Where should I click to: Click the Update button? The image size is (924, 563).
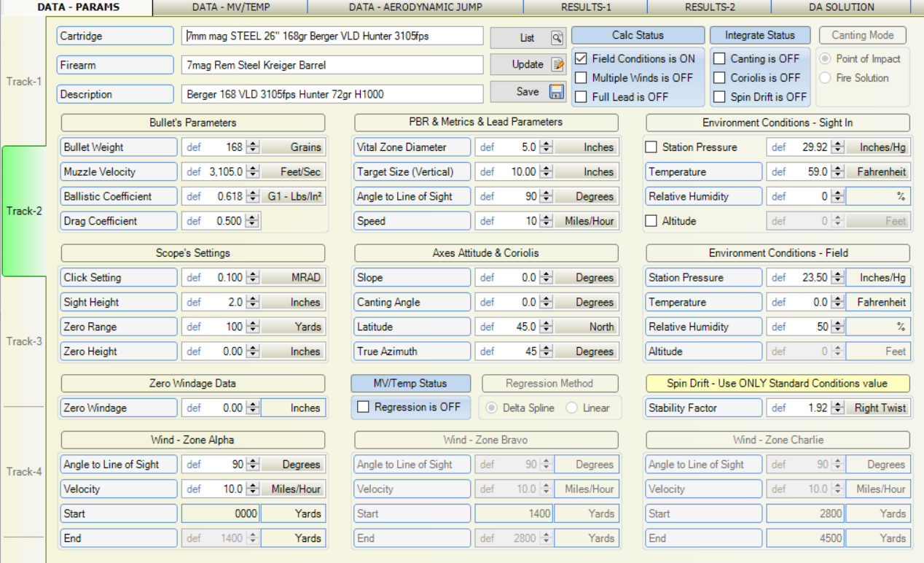528,64
